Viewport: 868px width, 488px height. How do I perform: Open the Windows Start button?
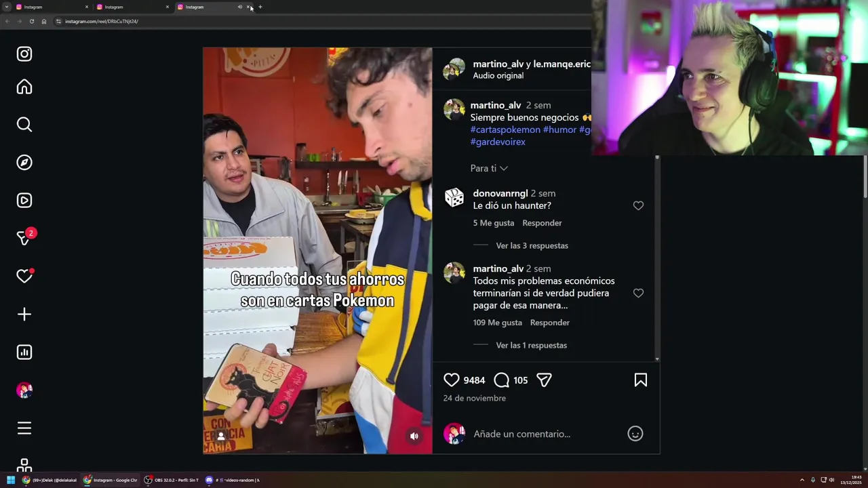click(x=10, y=480)
